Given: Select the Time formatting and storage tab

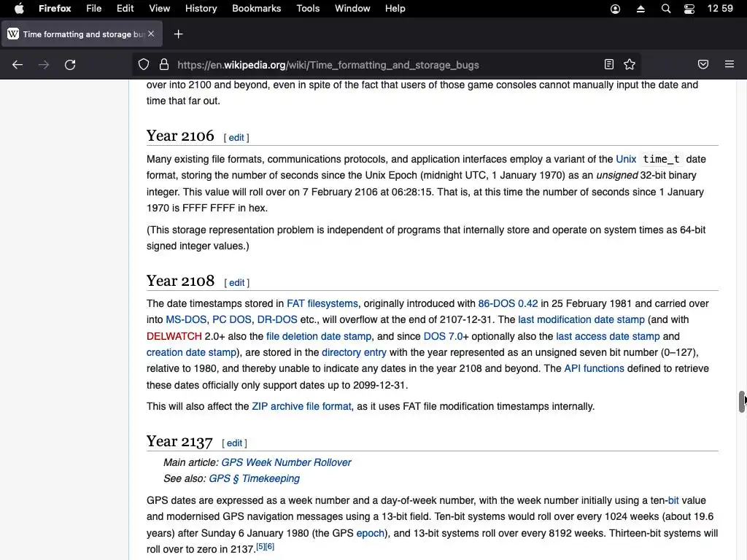Looking at the screenshot, I should pos(82,34).
